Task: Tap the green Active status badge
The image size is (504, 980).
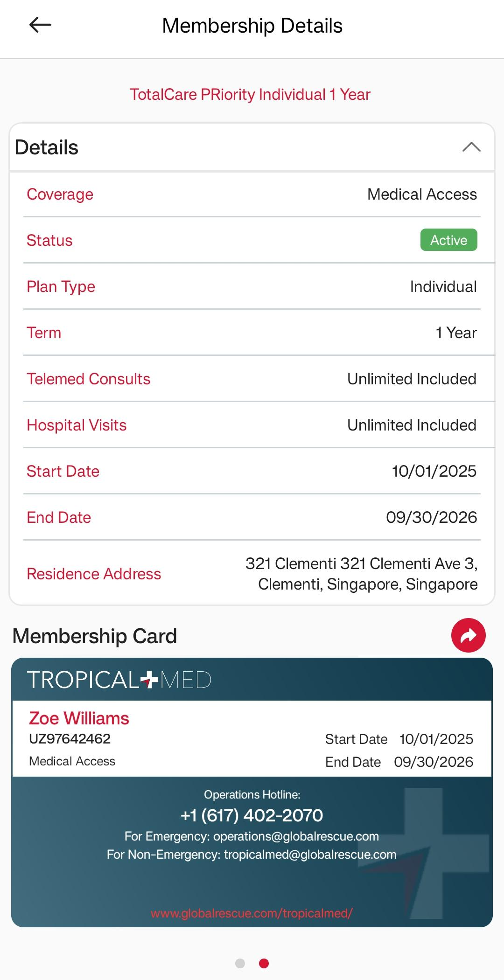Action: 448,240
